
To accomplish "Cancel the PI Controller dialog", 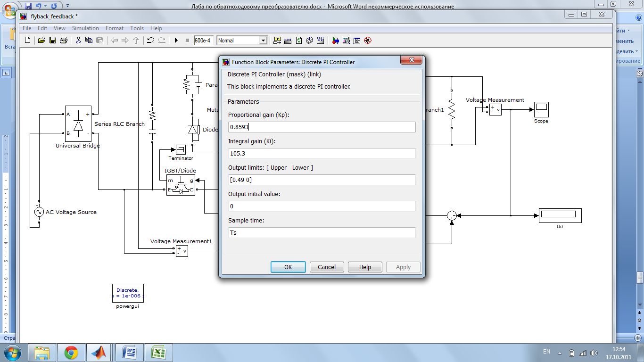I will coord(327,267).
